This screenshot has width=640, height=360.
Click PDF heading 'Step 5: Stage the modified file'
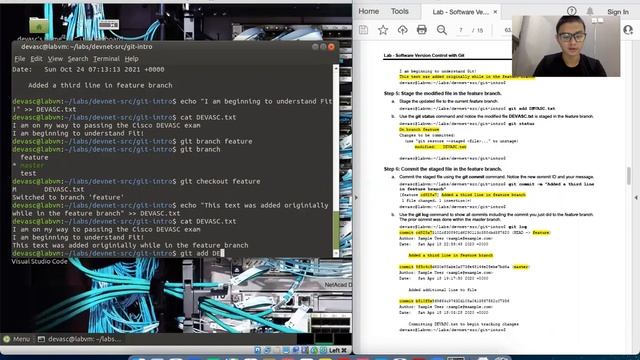442,93
